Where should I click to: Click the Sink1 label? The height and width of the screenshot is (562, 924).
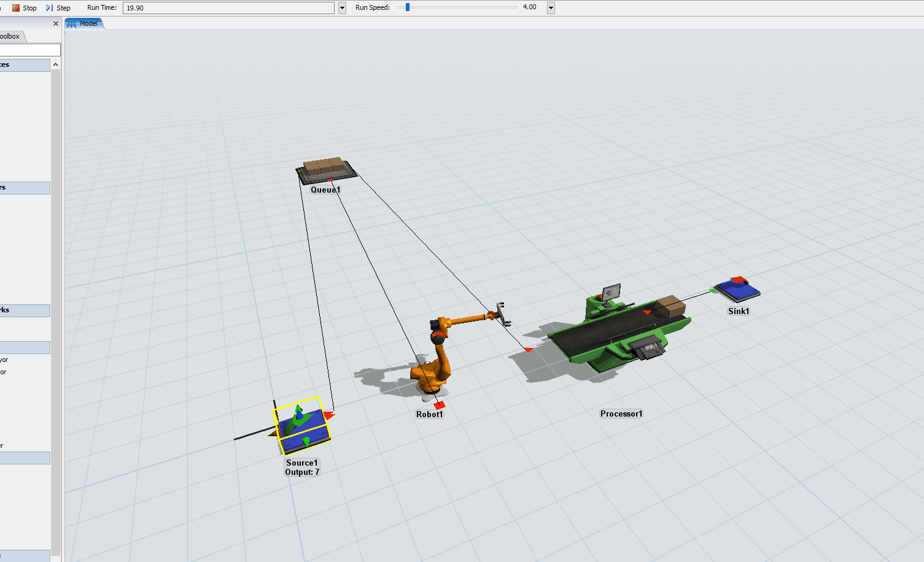point(739,311)
